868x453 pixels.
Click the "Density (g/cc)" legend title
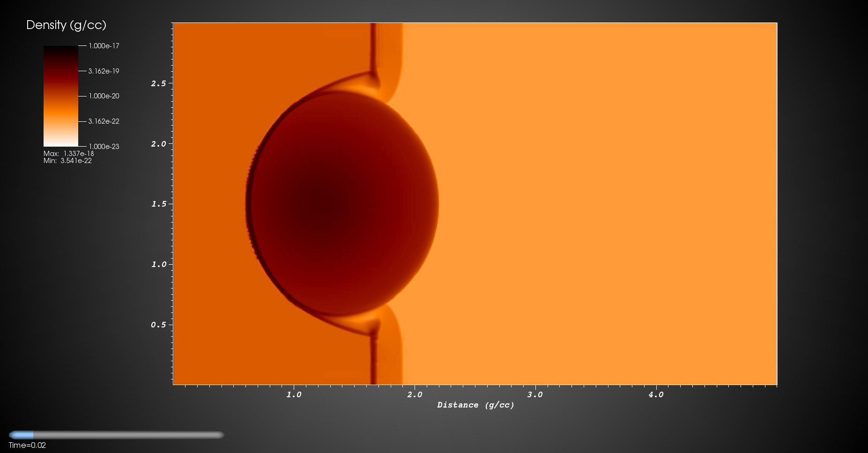pos(66,25)
